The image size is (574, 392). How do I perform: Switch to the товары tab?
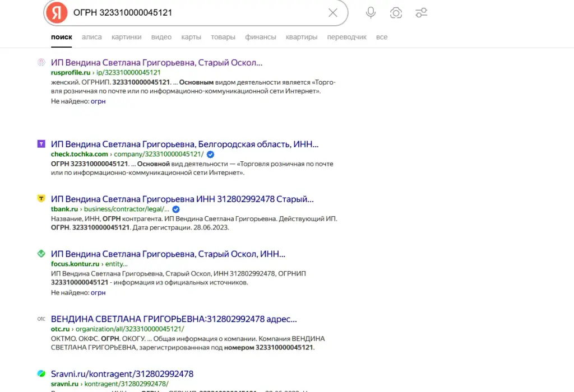[223, 37]
